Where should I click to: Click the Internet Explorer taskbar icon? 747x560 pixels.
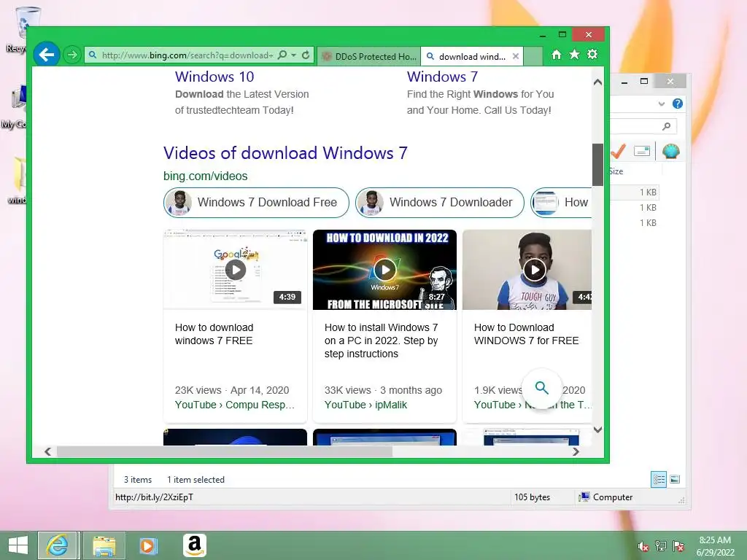tap(57, 545)
